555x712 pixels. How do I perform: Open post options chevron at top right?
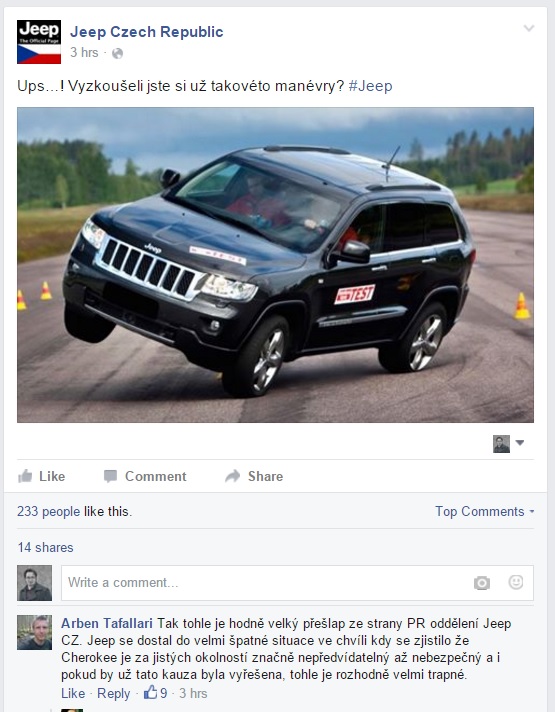click(529, 29)
